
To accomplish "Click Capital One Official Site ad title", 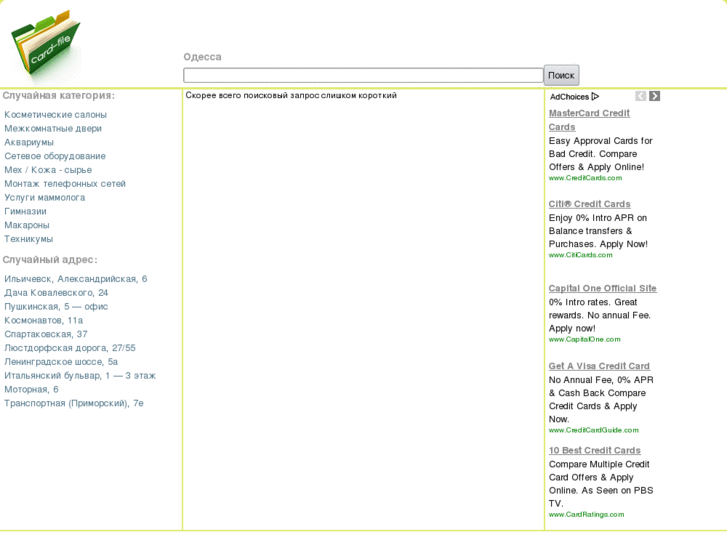I will pos(602,289).
